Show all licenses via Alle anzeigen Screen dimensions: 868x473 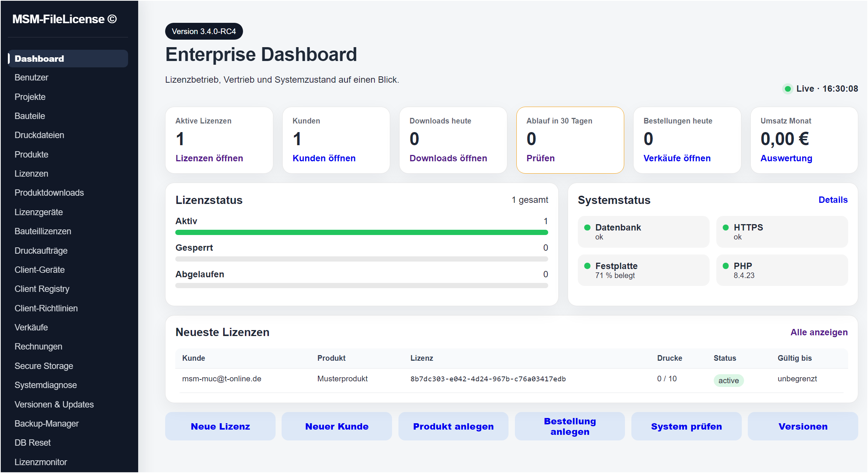click(819, 332)
